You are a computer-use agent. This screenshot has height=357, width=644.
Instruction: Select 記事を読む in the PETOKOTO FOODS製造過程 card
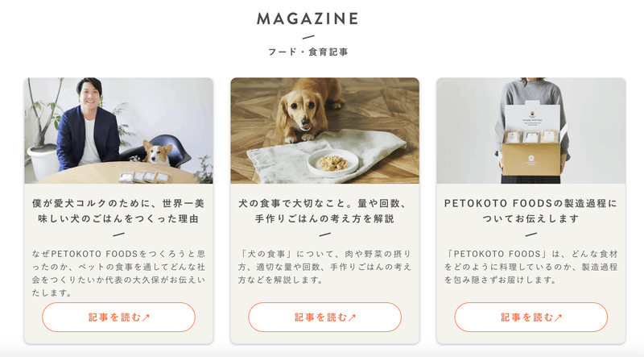pyautogui.click(x=531, y=317)
